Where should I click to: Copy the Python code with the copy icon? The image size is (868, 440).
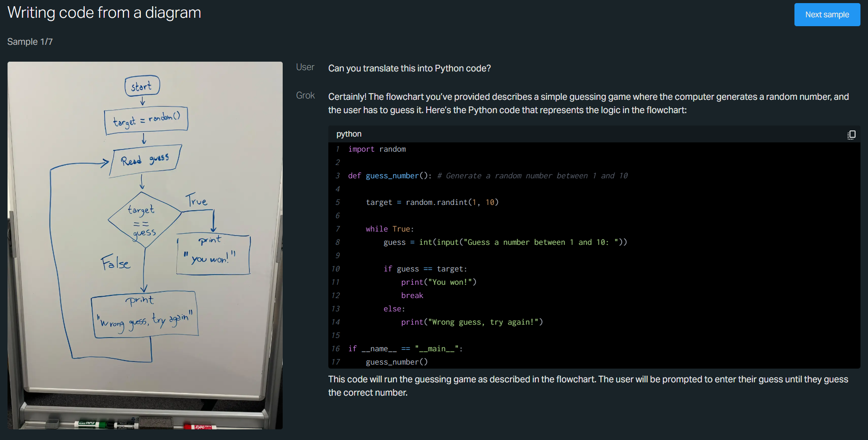coord(851,135)
